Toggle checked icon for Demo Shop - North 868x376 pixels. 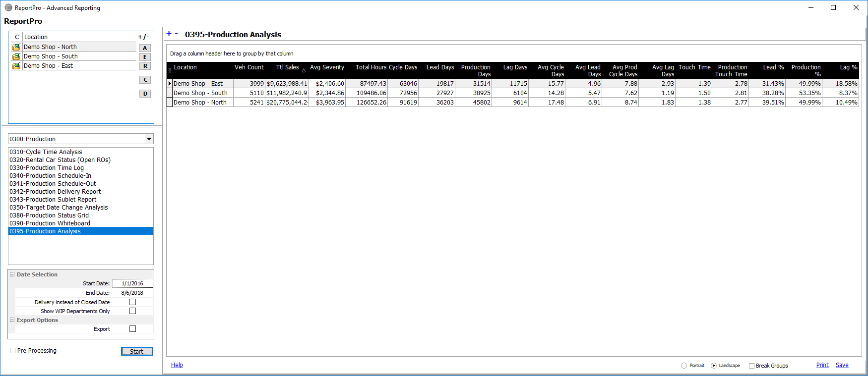tap(16, 47)
